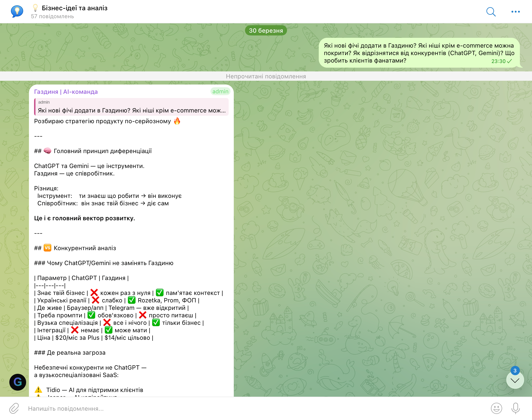The width and height of the screenshot is (532, 420).
Task: Open the emoji picker smiley icon
Action: point(496,408)
